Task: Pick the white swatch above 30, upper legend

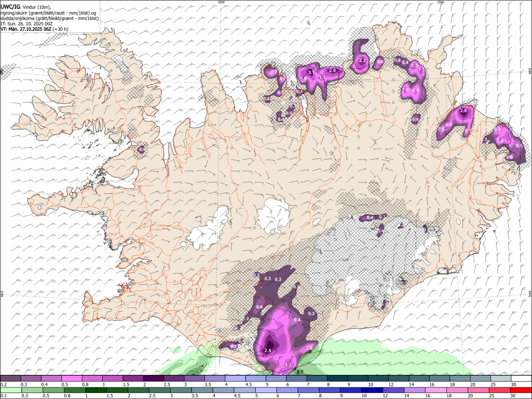Action: 521,379
